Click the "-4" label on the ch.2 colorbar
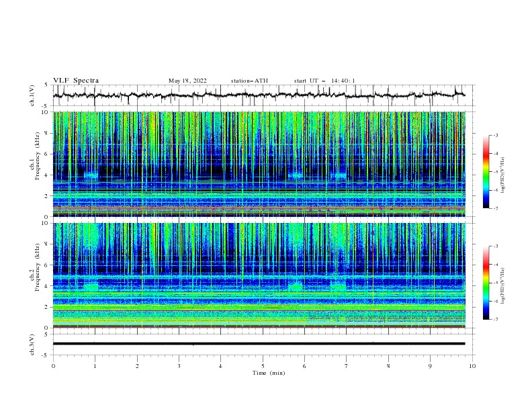532x411 pixels. click(495, 265)
